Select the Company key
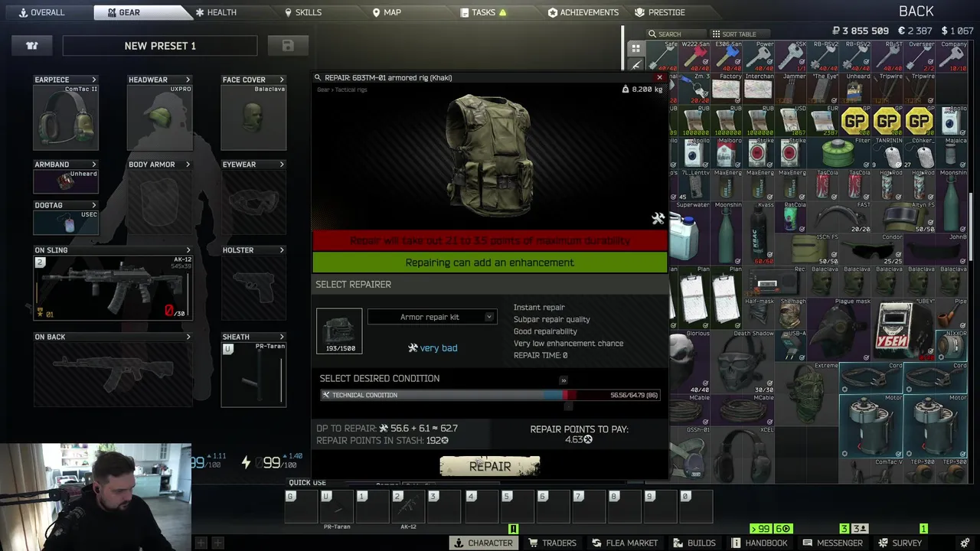 952,56
